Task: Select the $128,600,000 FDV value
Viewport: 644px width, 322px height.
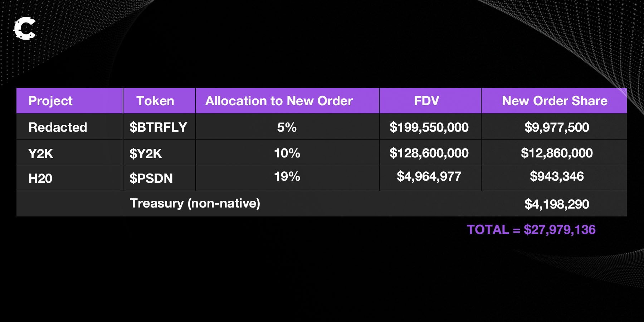Action: pyautogui.click(x=429, y=153)
